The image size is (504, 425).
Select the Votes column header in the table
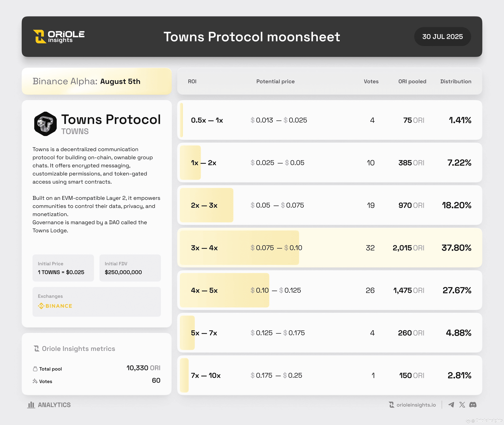coord(371,81)
